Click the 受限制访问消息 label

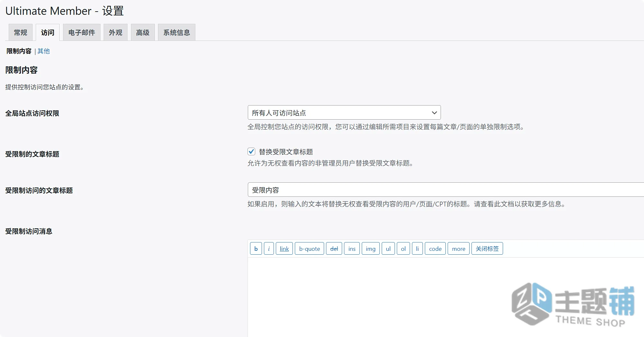tap(29, 232)
